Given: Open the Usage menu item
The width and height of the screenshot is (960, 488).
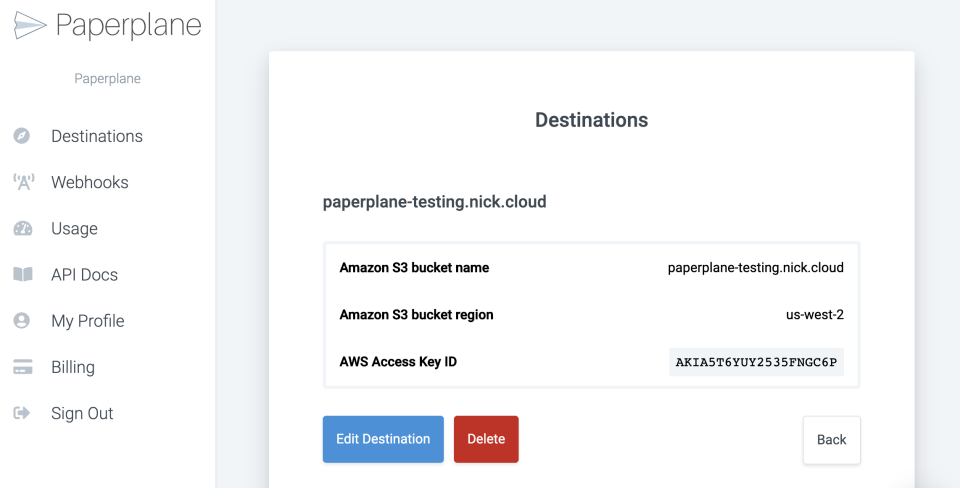Looking at the screenshot, I should tap(75, 228).
